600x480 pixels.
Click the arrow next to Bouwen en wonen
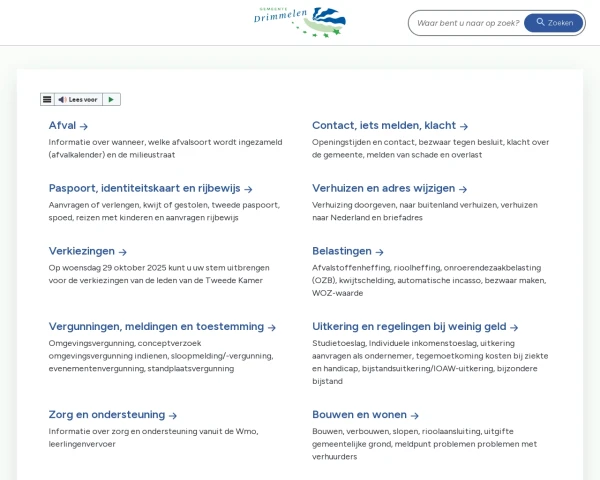click(x=415, y=415)
